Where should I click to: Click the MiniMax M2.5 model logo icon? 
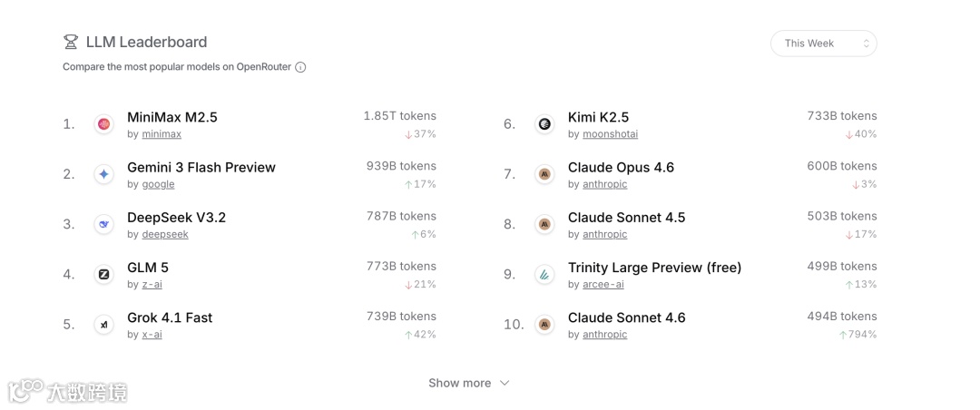[x=103, y=124]
